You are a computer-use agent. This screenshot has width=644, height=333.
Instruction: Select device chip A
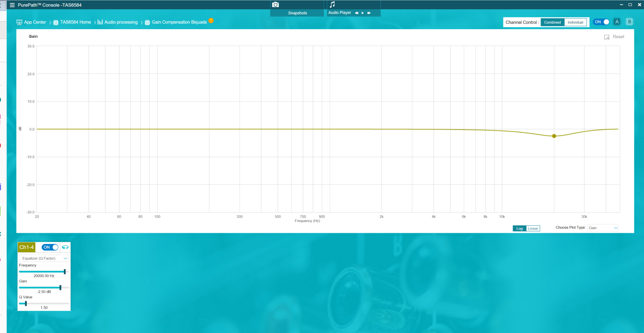click(617, 22)
